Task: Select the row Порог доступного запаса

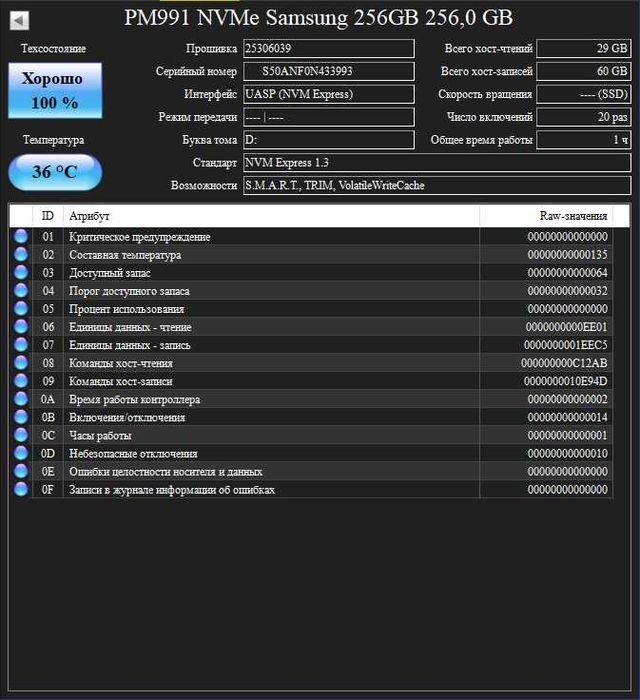Action: pos(311,291)
